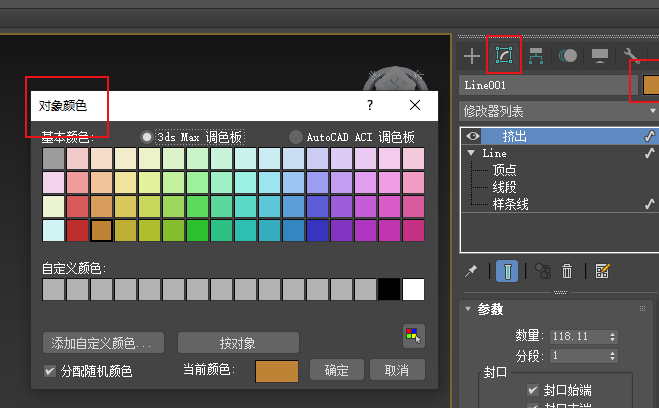Open the Display panel tab

[x=600, y=55]
